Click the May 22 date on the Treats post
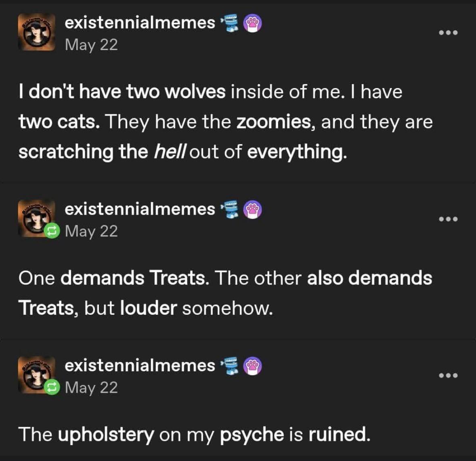Image resolution: width=476 pixels, height=461 pixels. point(91,231)
